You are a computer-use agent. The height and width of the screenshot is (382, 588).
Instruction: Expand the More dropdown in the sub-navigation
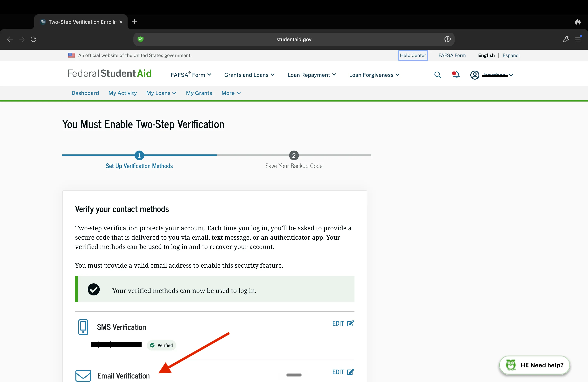(x=231, y=93)
